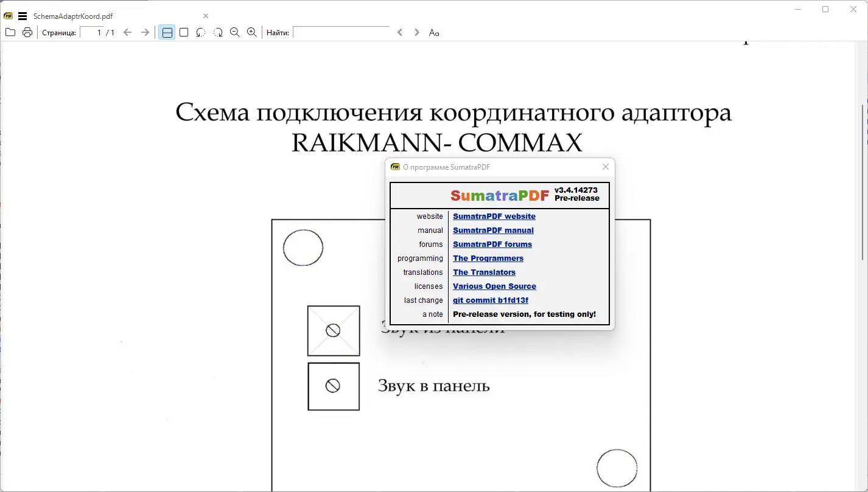
Task: Minimize the SumatraPDF window
Action: coord(799,9)
